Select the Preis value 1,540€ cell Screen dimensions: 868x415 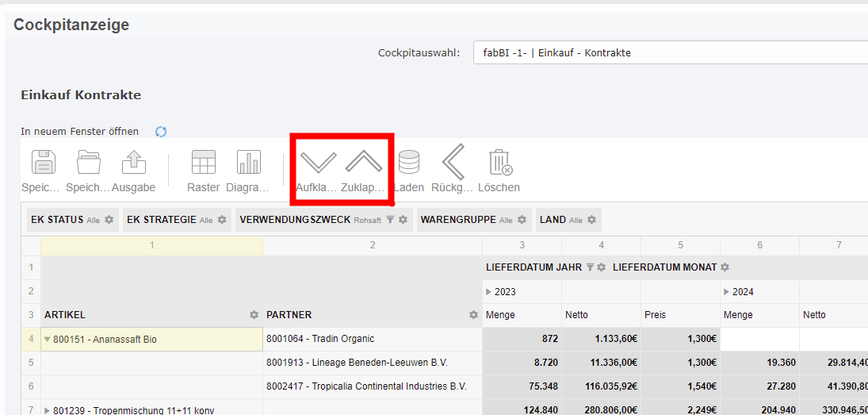(x=681, y=386)
